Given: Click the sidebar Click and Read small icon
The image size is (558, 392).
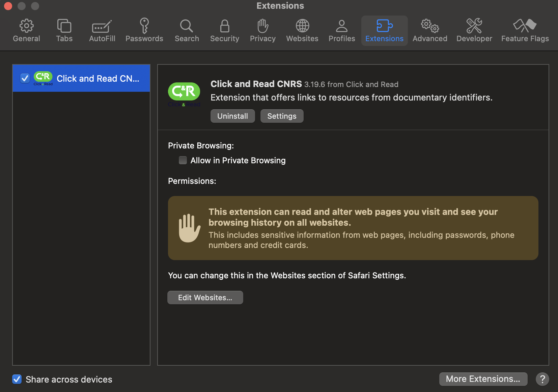Looking at the screenshot, I should [x=43, y=79].
